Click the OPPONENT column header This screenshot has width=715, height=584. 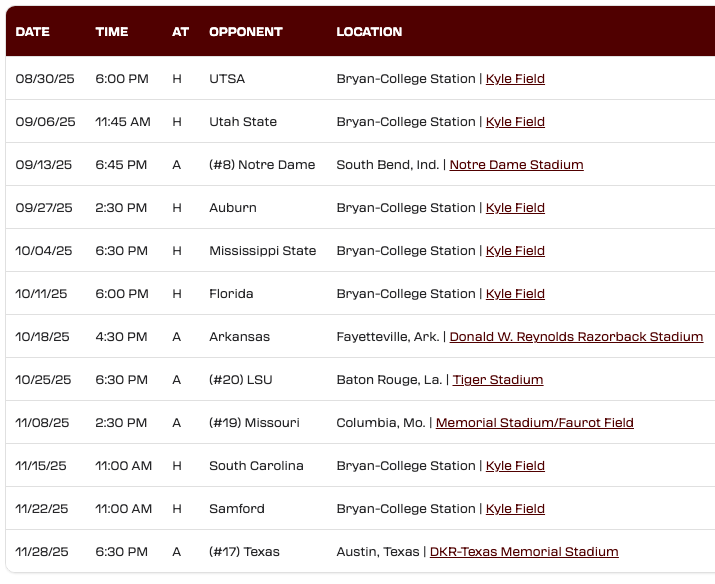246,31
